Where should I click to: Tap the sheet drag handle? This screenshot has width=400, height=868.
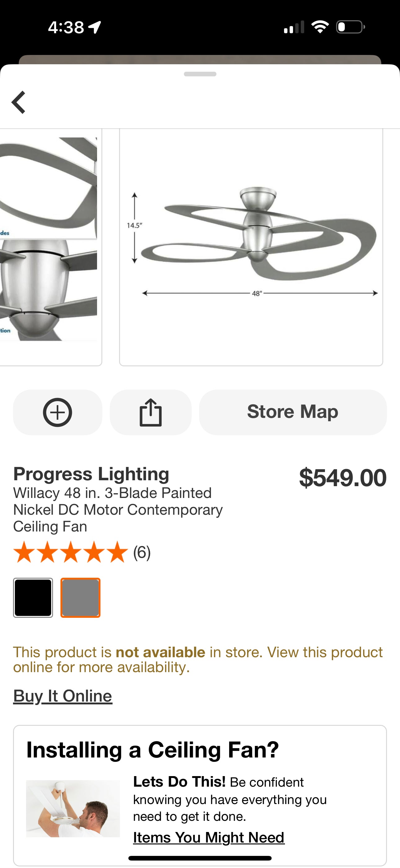200,74
